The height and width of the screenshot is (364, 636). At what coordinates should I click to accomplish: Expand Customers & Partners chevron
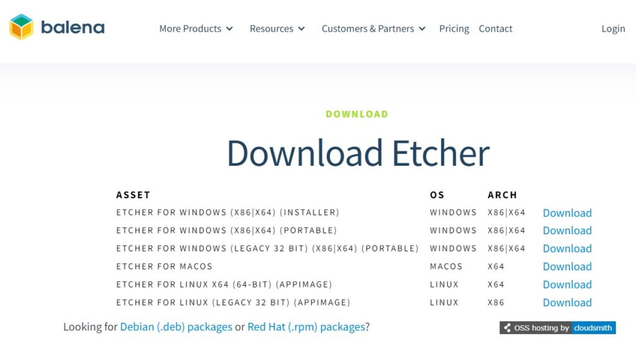(422, 29)
